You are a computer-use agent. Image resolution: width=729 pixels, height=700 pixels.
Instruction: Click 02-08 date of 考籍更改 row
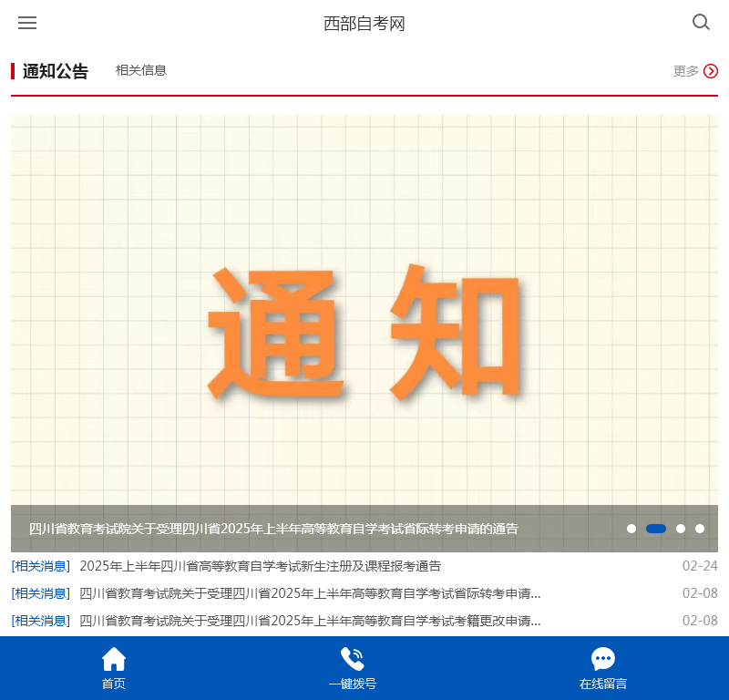click(700, 621)
